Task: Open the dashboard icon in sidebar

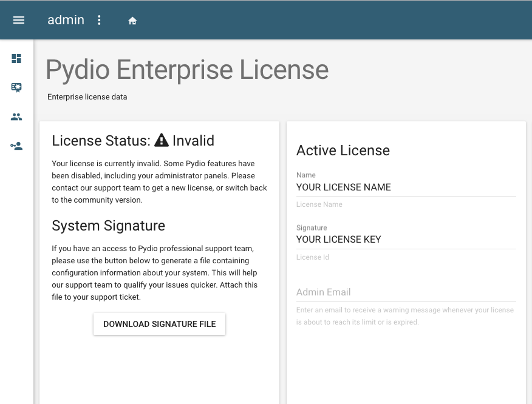Action: 16,59
